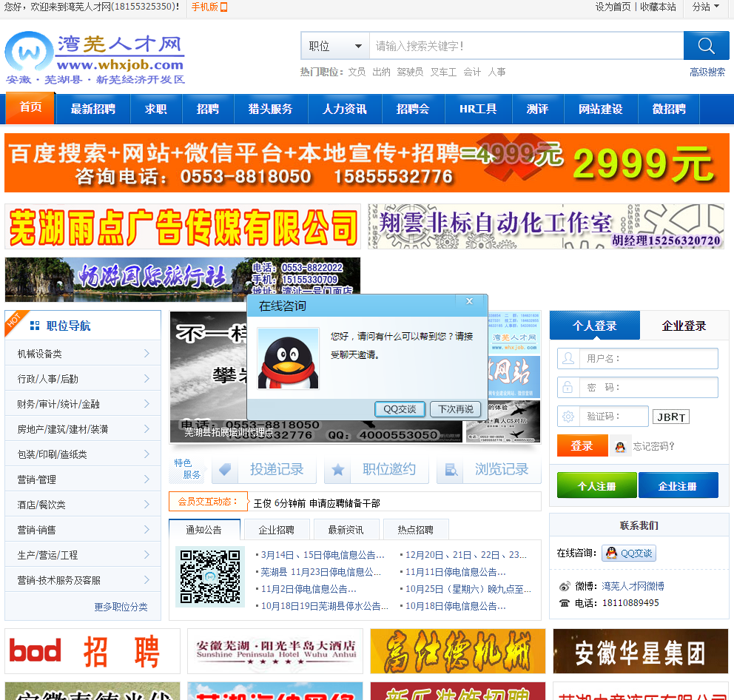The image size is (734, 700).
Task: Open 最新招聘 in the navigation bar
Action: click(93, 109)
